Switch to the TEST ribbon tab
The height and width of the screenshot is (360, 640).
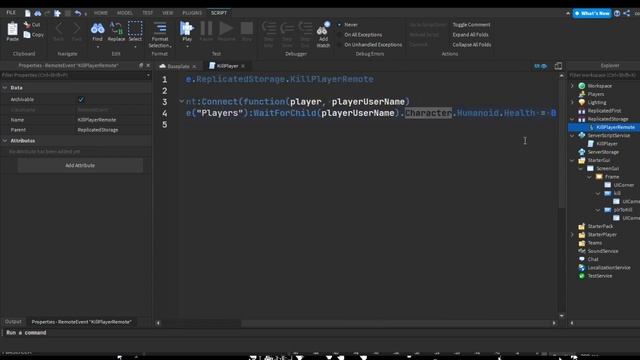[x=147, y=13]
